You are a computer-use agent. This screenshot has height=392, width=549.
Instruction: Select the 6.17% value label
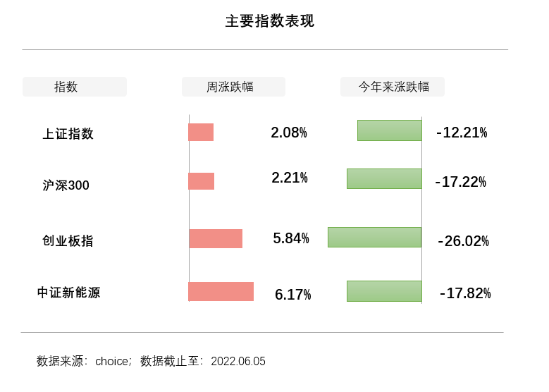point(293,295)
